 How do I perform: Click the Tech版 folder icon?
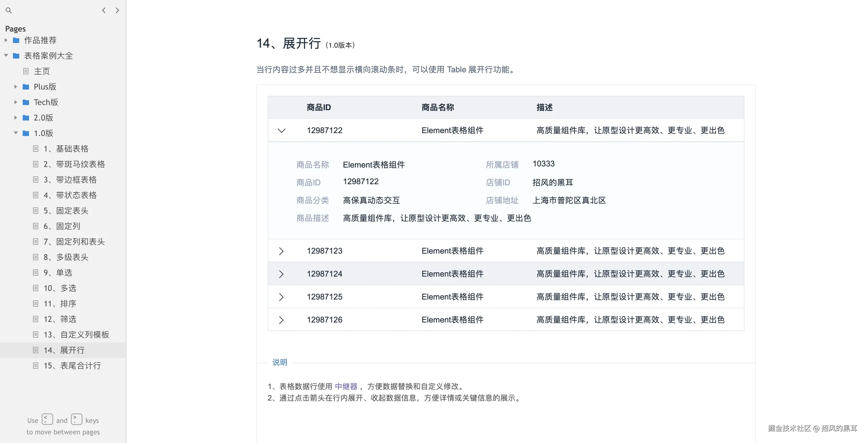point(26,102)
